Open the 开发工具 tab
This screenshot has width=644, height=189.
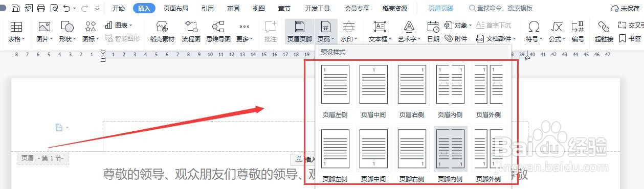pyautogui.click(x=318, y=8)
